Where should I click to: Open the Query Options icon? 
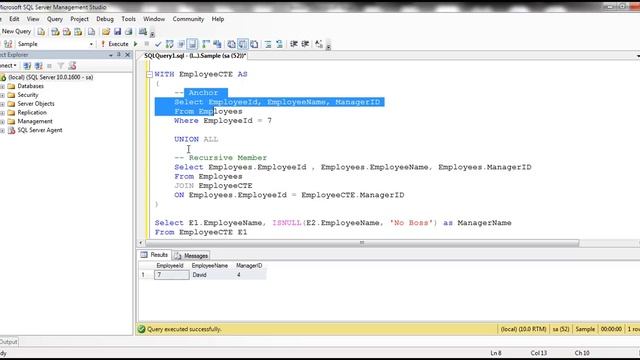click(x=181, y=44)
